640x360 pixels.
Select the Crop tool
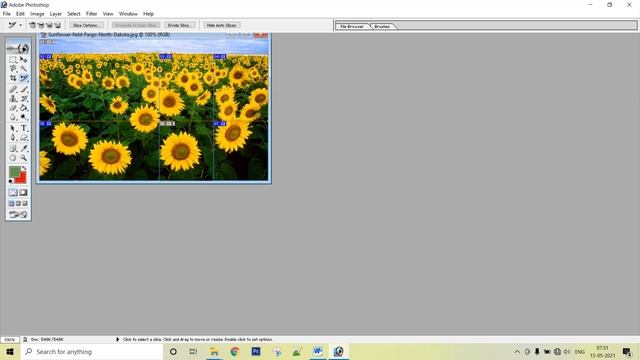(x=13, y=78)
